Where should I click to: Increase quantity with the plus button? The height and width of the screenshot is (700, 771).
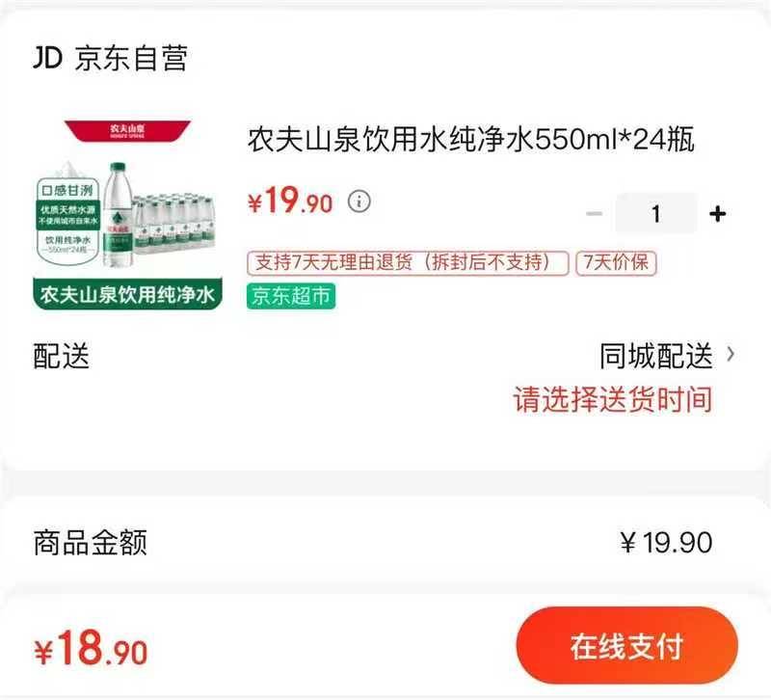coord(717,214)
